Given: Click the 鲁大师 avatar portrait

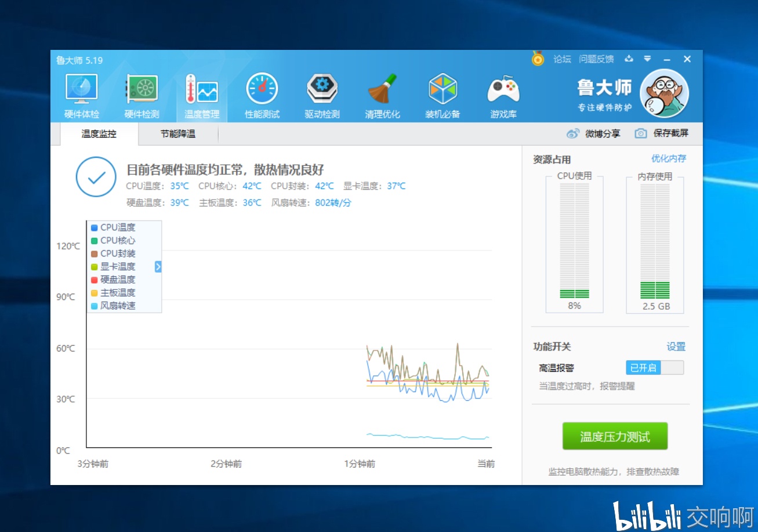Looking at the screenshot, I should (x=664, y=93).
